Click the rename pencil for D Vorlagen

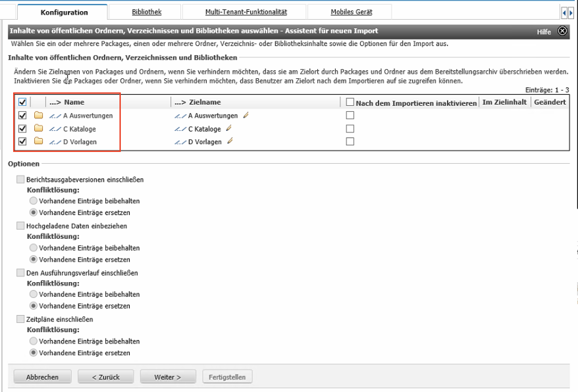pos(230,141)
